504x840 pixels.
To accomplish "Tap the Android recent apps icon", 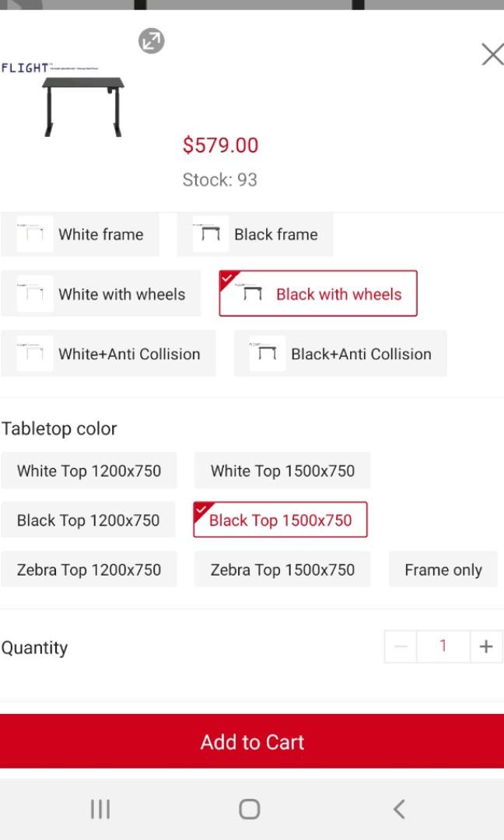I will coord(100,809).
